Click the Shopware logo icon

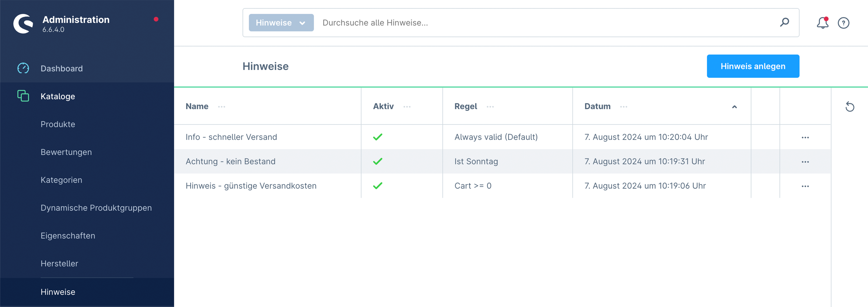coord(23,23)
